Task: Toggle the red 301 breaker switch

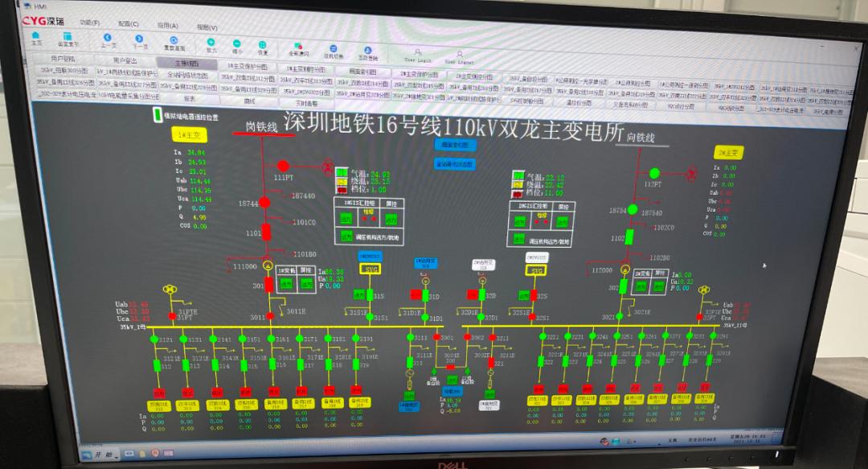Action: (269, 283)
